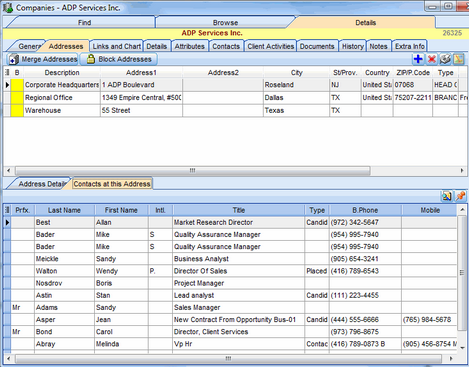
Task: Click the contact search icon above contacts grid
Action: tap(447, 196)
